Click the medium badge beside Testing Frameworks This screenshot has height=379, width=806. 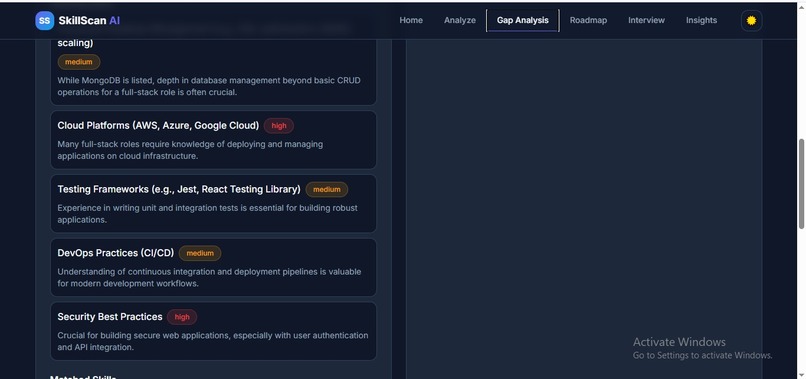click(x=326, y=190)
